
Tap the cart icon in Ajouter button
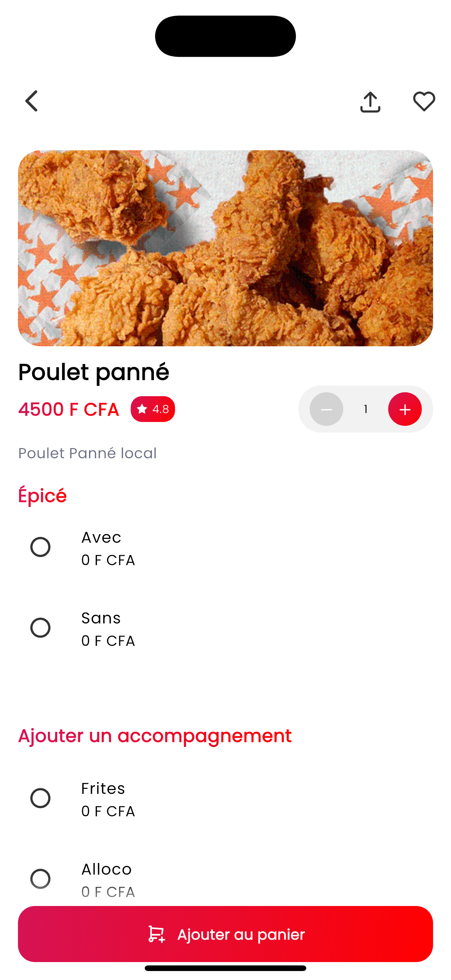pyautogui.click(x=156, y=934)
